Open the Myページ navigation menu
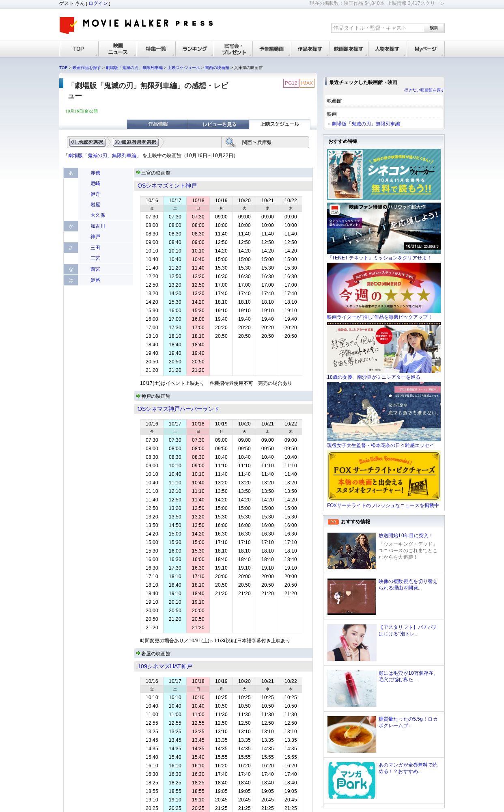This screenshot has height=812, width=504. point(426,49)
